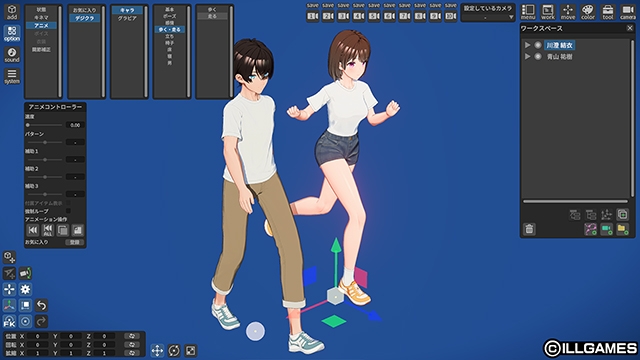The width and height of the screenshot is (640, 360).
Task: Toggle the FK mode icon
Action: coord(9,321)
